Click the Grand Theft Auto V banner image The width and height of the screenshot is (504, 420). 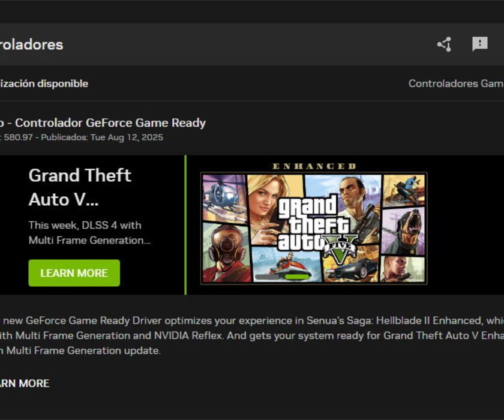(314, 228)
